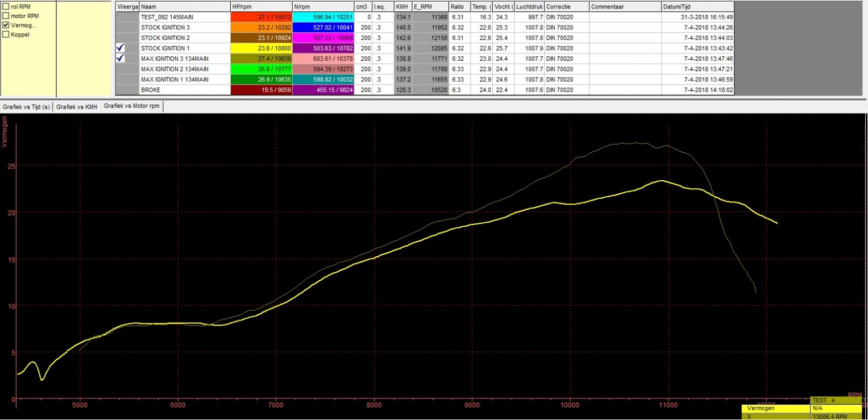This screenshot has height=420, width=868.
Task: Select the STOCK IGNITION 3 row name
Action: (x=185, y=27)
